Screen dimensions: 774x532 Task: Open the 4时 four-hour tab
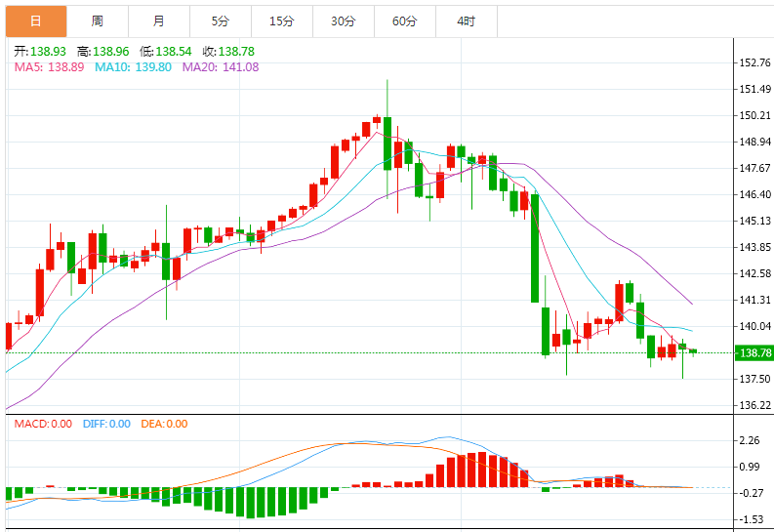pyautogui.click(x=466, y=21)
